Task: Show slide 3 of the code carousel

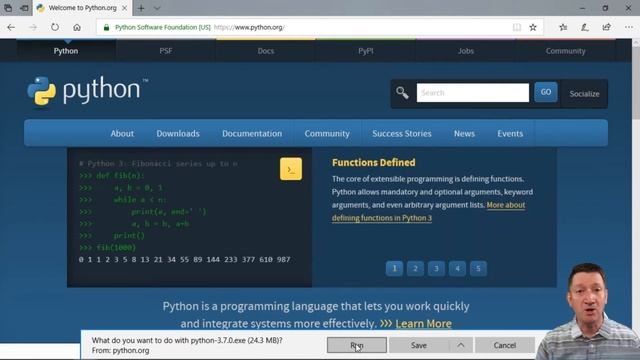Action: pyautogui.click(x=436, y=268)
